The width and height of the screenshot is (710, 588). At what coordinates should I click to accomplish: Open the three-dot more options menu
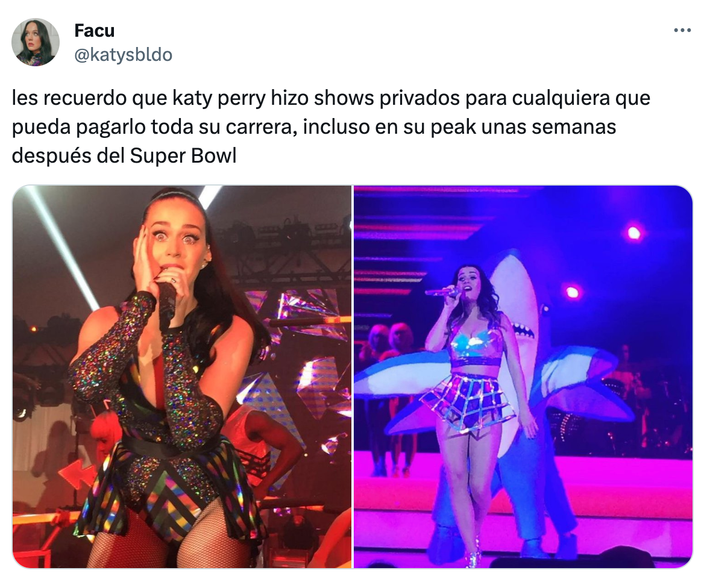point(682,31)
